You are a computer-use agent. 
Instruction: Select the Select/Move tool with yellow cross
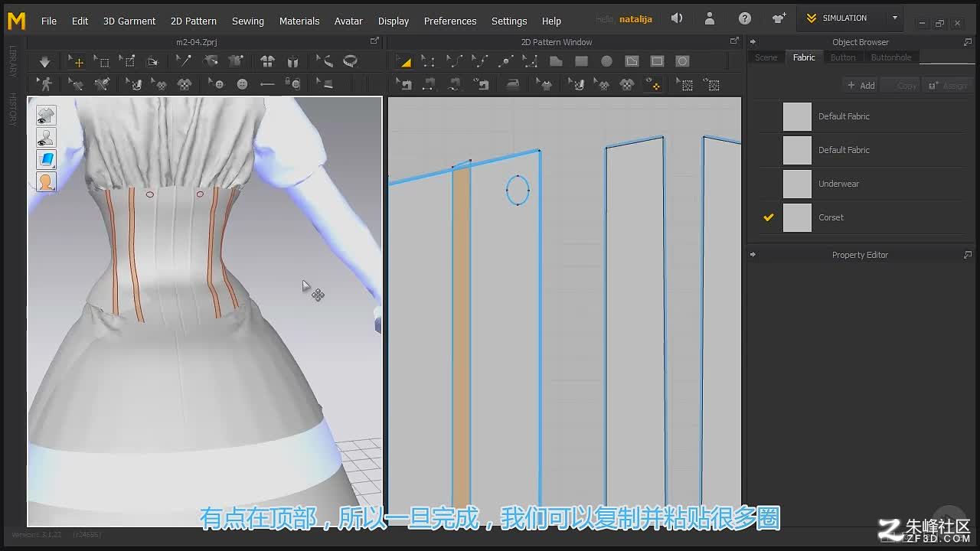pos(76,61)
